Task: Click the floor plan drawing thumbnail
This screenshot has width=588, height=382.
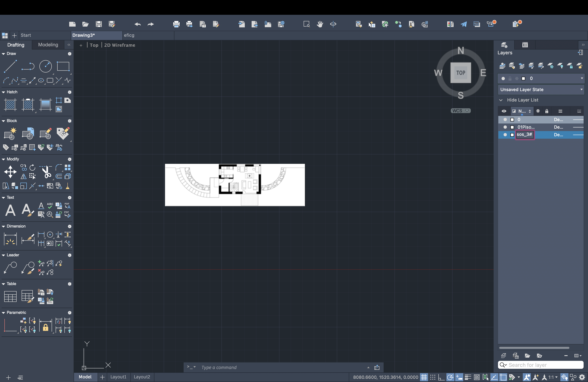Action: [x=235, y=184]
